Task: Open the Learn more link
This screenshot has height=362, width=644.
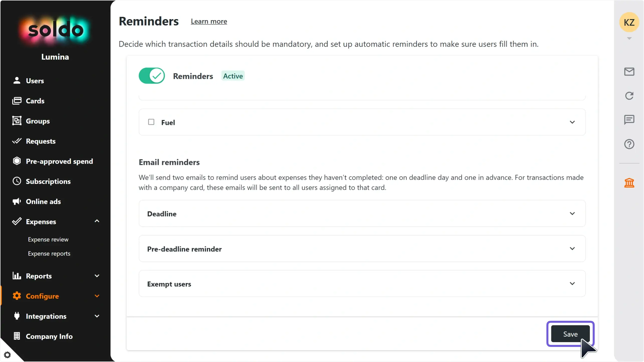Action: point(209,21)
